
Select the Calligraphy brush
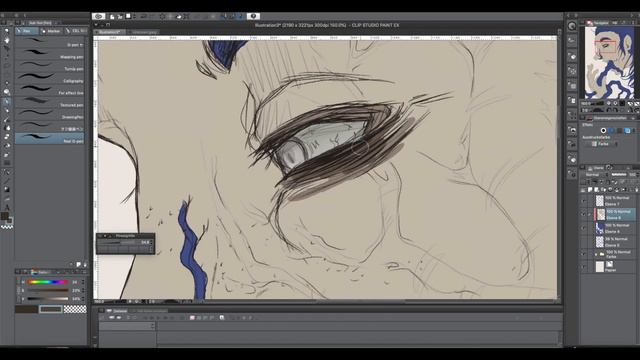pyautogui.click(x=50, y=79)
